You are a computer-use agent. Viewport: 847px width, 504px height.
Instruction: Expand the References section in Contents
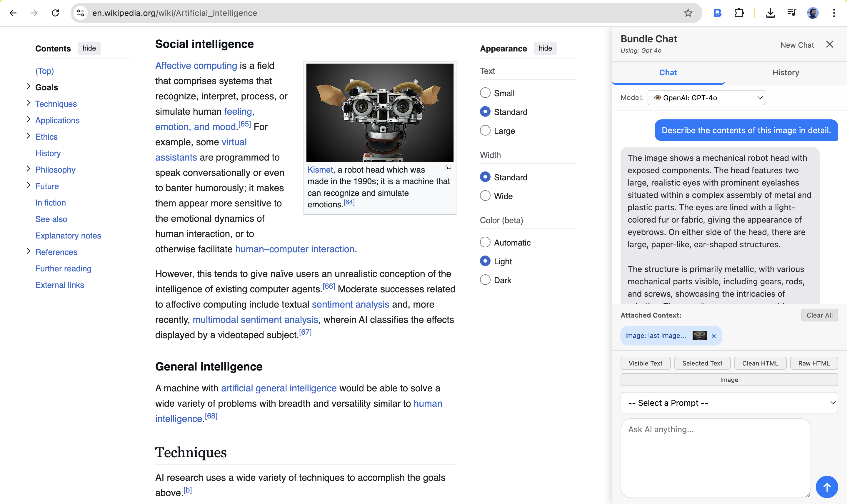[x=28, y=251]
